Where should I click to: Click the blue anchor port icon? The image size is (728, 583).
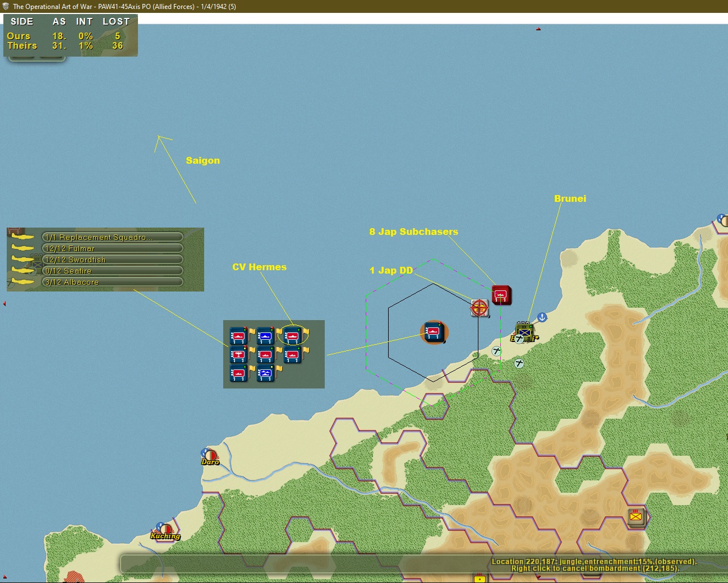click(x=542, y=317)
